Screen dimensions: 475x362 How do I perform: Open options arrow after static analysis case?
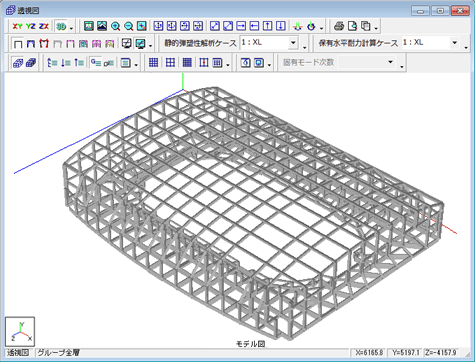click(305, 47)
